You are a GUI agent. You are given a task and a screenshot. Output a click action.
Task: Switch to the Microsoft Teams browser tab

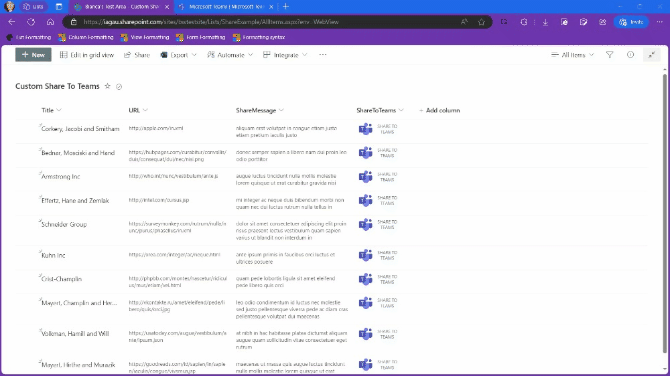tap(226, 7)
